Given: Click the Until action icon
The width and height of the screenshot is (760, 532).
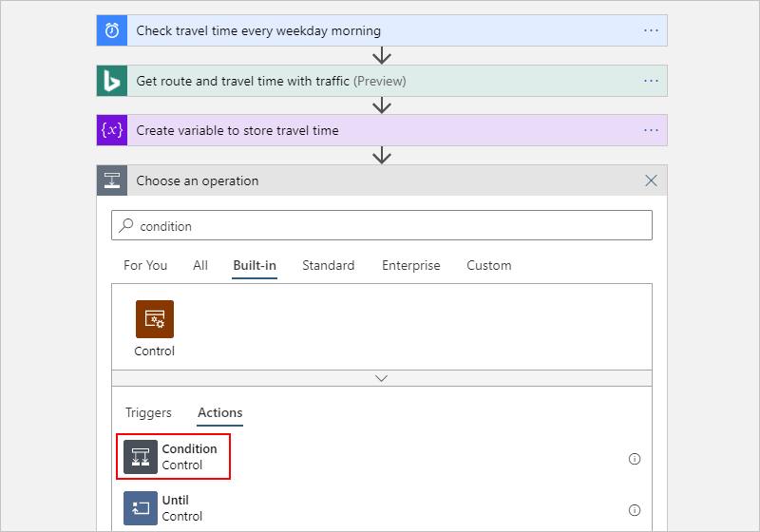Looking at the screenshot, I should pyautogui.click(x=140, y=508).
